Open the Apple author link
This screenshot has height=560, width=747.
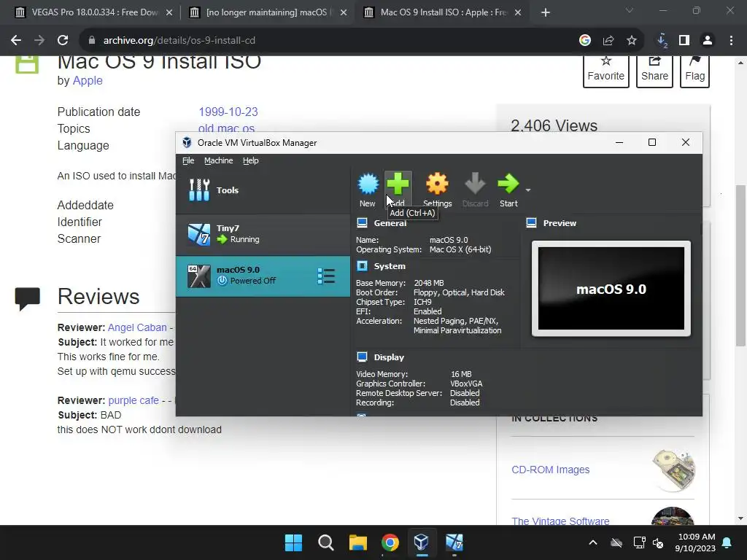pyautogui.click(x=88, y=80)
